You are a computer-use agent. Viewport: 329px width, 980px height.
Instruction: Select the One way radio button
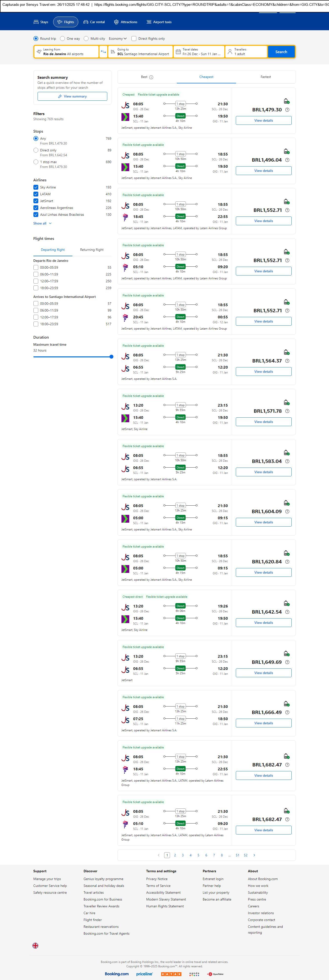pyautogui.click(x=62, y=39)
